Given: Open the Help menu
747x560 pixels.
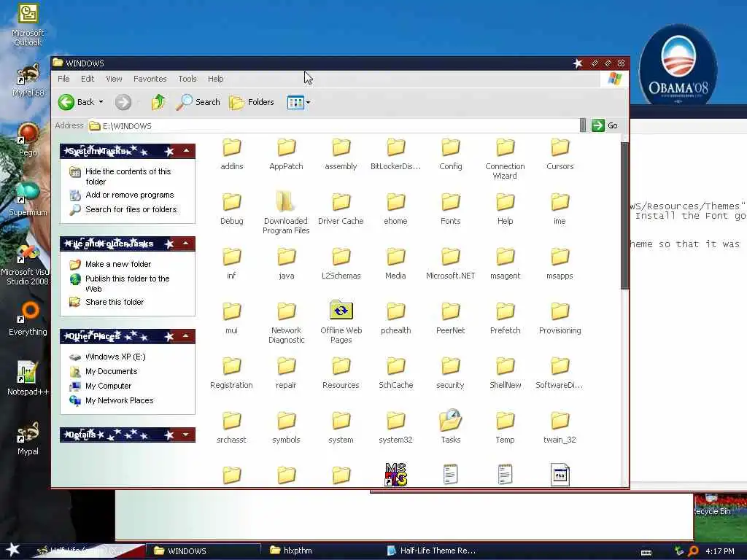Looking at the screenshot, I should point(215,79).
